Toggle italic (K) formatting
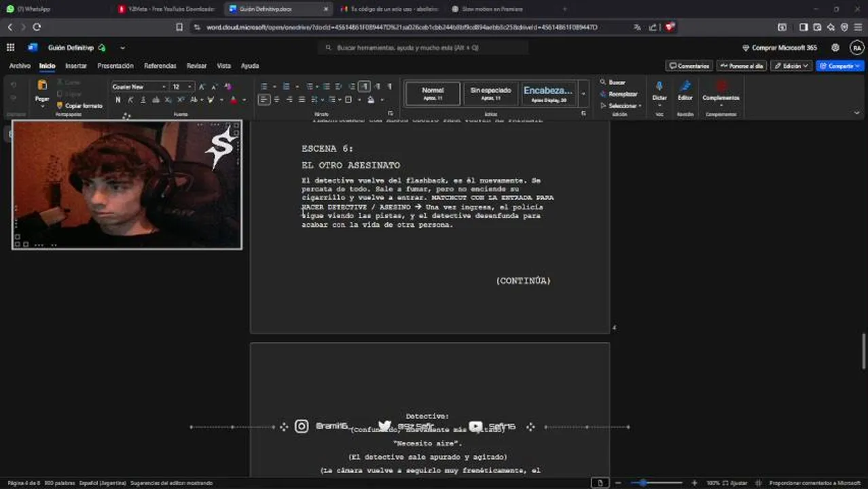This screenshot has height=489, width=868. pyautogui.click(x=130, y=100)
